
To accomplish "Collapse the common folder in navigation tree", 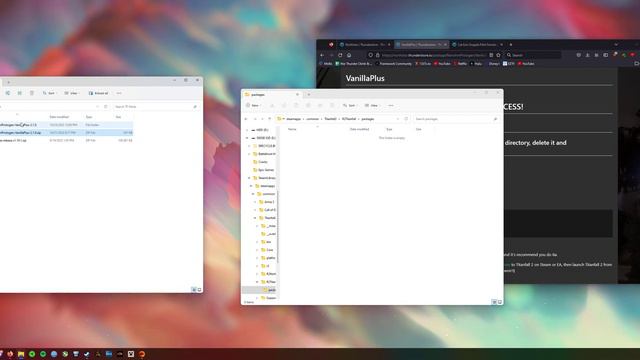I will tap(253, 194).
